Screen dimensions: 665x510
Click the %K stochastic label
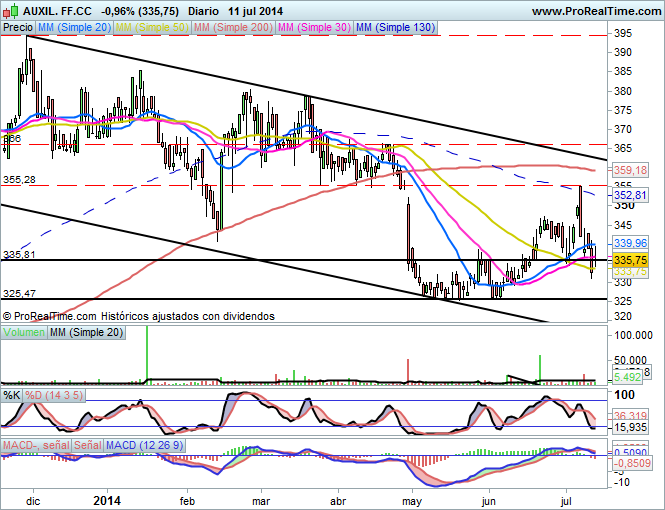12,395
